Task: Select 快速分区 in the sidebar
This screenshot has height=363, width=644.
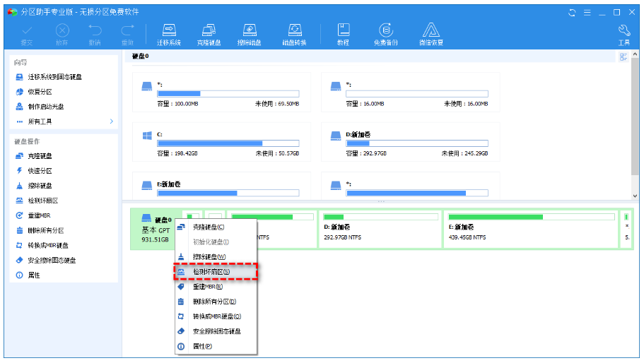Action: click(x=40, y=171)
